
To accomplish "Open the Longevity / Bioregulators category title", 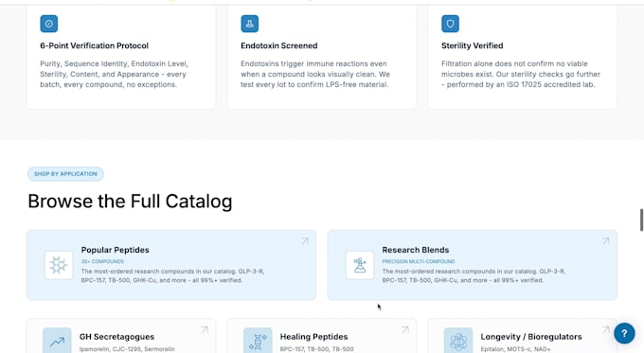I will 531,337.
